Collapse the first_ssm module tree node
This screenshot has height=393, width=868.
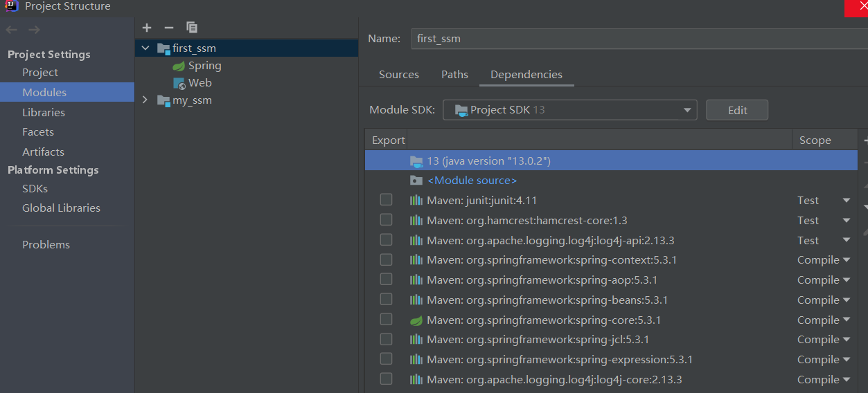[x=145, y=48]
